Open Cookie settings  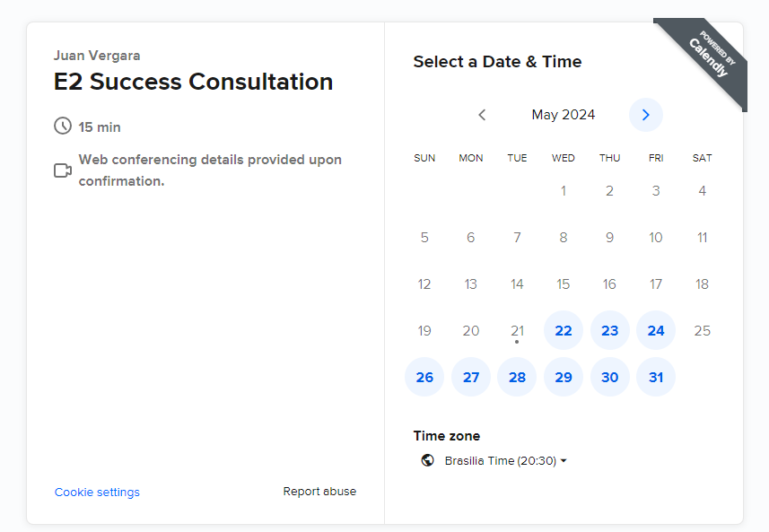96,492
